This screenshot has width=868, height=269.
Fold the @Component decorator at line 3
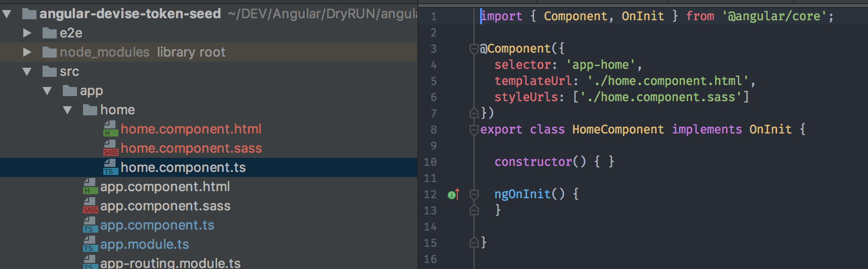pos(474,49)
